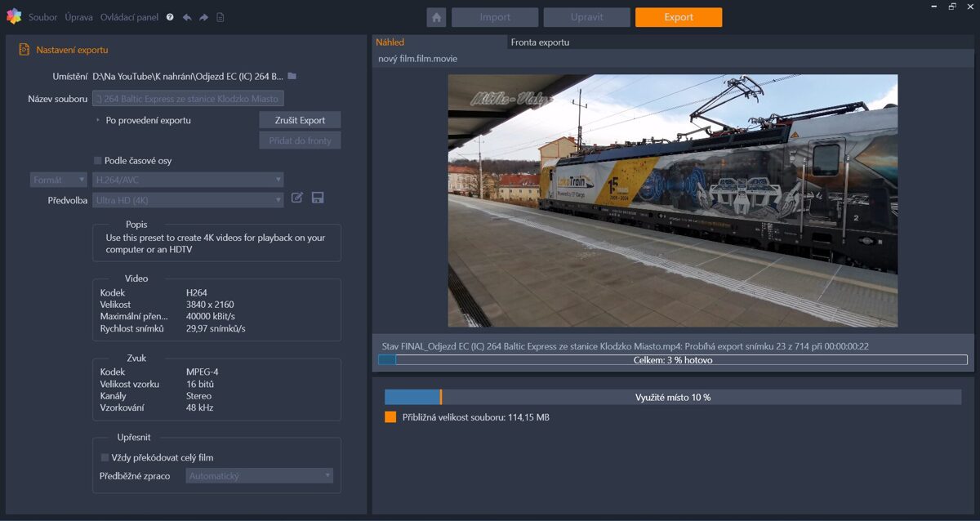Click the Předběžné zpraco label

135,475
